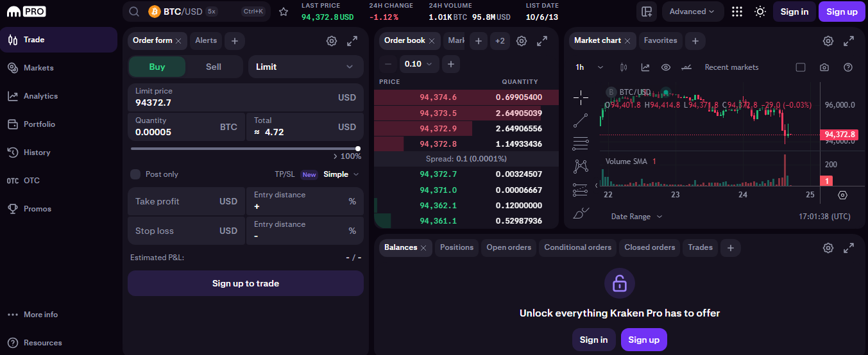The image size is (868, 355).
Task: Click the chart screenshot camera icon
Action: pyautogui.click(x=824, y=67)
